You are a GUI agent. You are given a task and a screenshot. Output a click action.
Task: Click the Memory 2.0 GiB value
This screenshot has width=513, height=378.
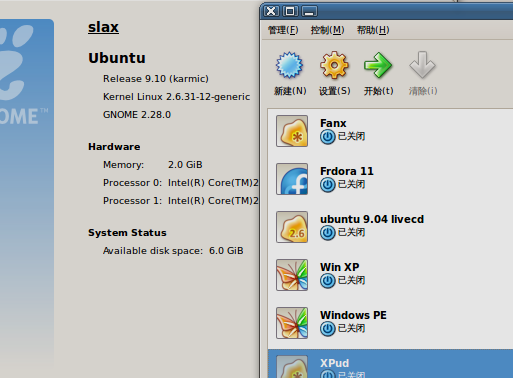(x=185, y=165)
